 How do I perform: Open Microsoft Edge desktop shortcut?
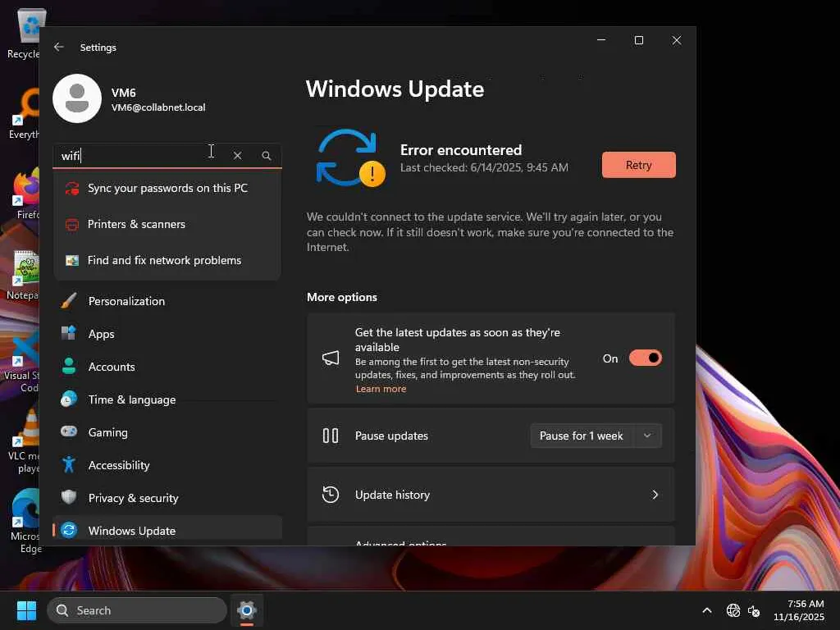(x=25, y=521)
